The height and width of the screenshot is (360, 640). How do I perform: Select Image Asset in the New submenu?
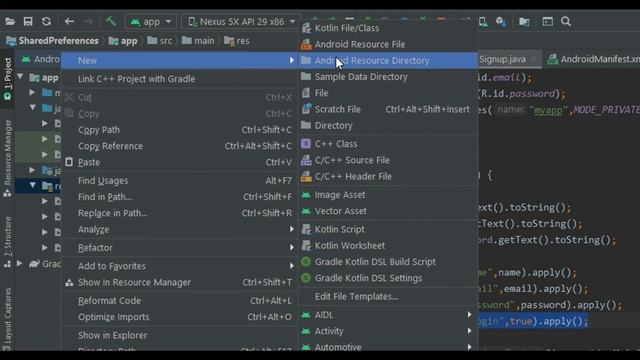[388, 195]
